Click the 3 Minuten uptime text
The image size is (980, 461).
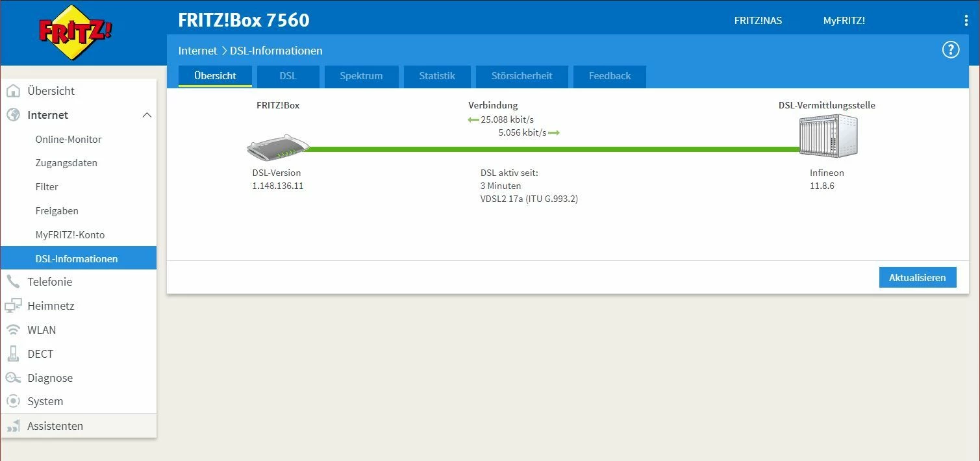pyautogui.click(x=501, y=186)
